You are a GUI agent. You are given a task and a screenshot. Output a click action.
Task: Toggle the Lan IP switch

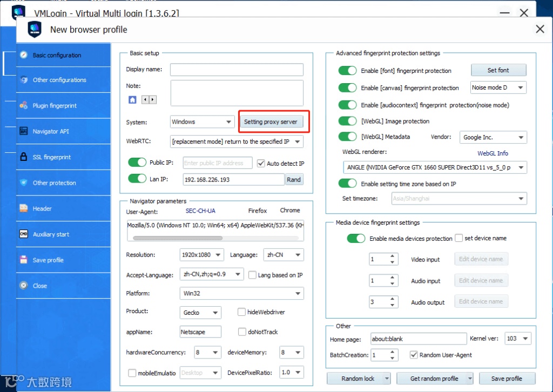137,179
